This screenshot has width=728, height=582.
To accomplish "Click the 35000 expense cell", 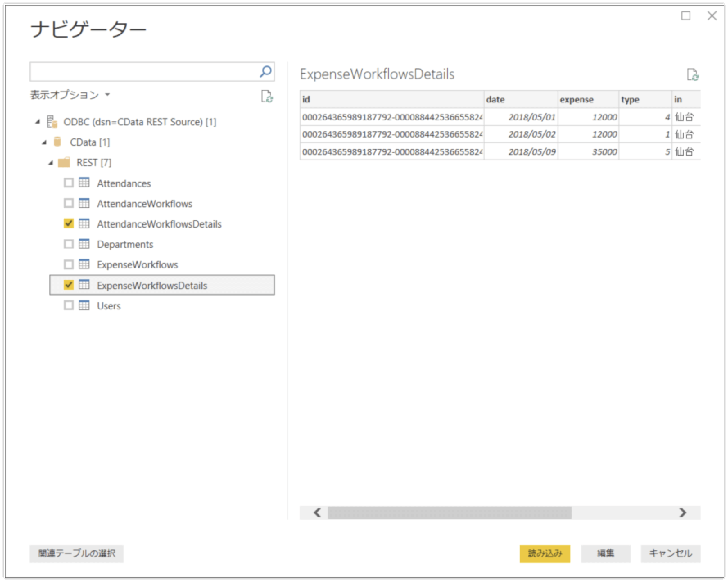I will (x=588, y=151).
